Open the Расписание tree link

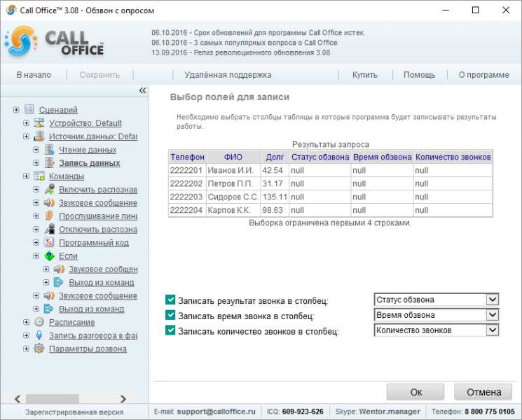[x=72, y=322]
